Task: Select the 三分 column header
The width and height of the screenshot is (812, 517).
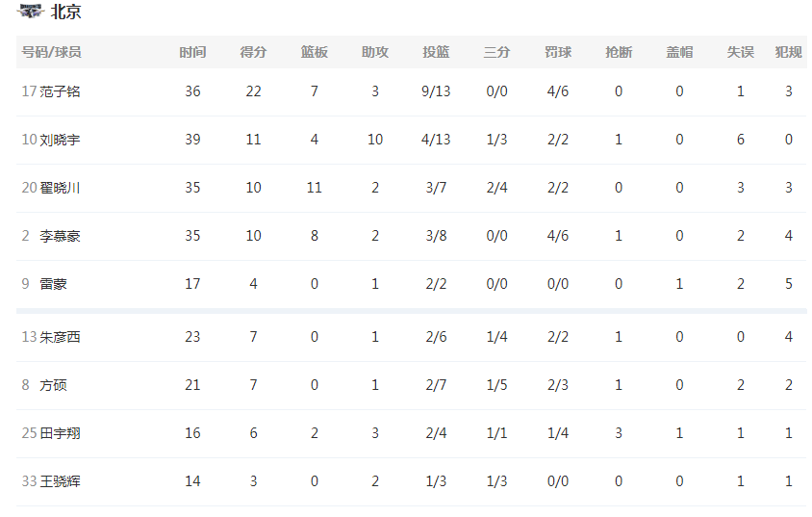Action: pos(496,52)
